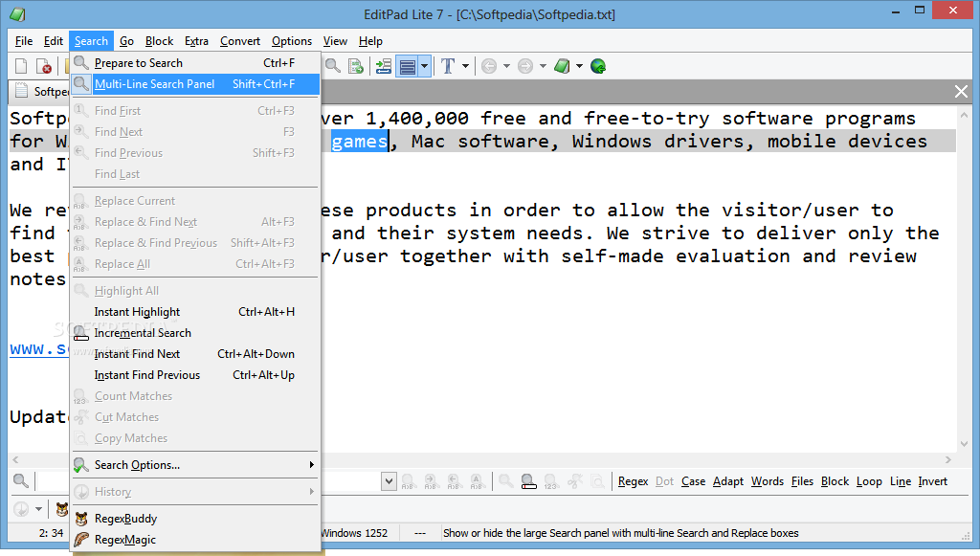980x556 pixels.
Task: Click the Cut Matches scissors icon
Action: 575,481
